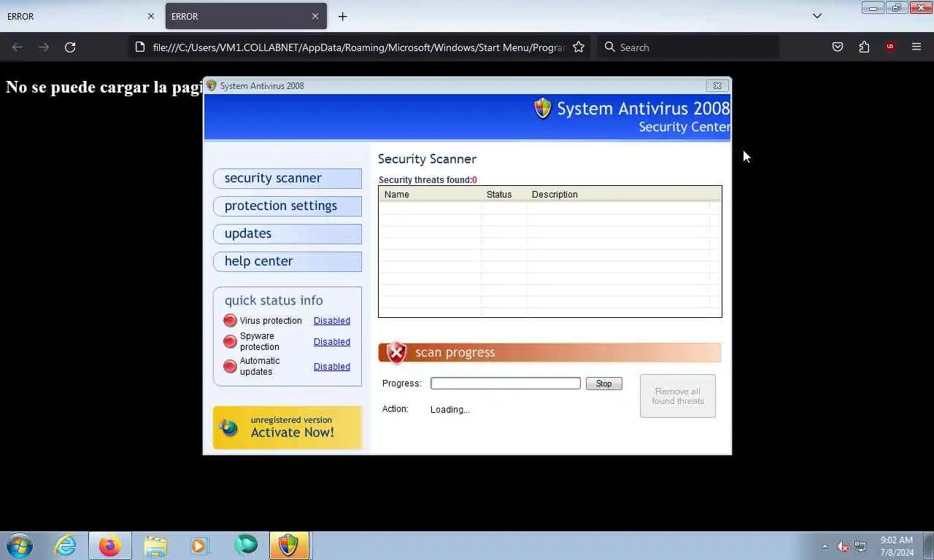Show hidden system tray icons

(x=825, y=546)
